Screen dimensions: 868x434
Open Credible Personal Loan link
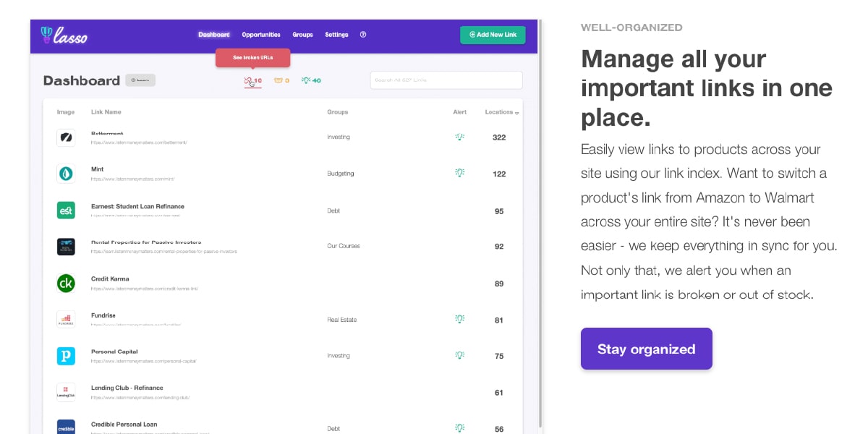124,425
